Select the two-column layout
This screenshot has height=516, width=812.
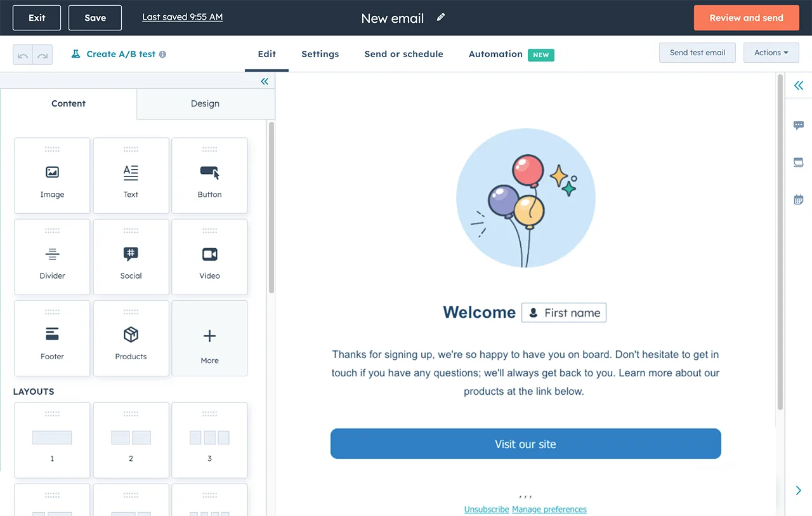coord(131,440)
